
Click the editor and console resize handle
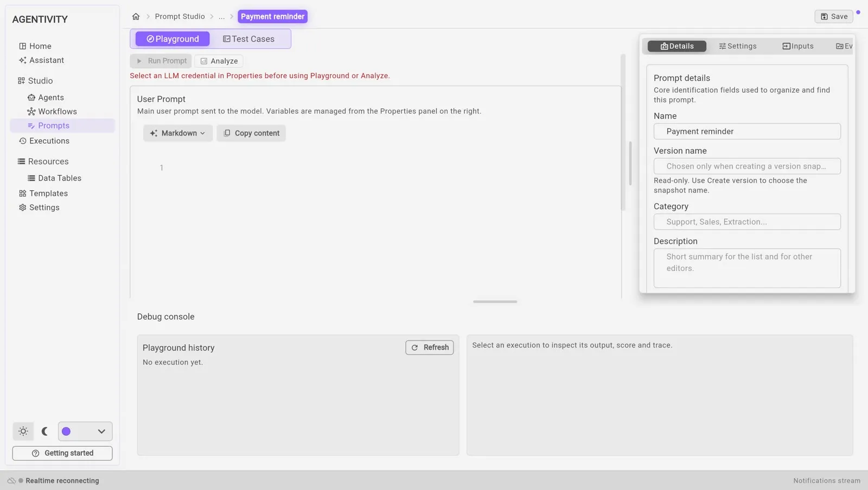tap(495, 301)
